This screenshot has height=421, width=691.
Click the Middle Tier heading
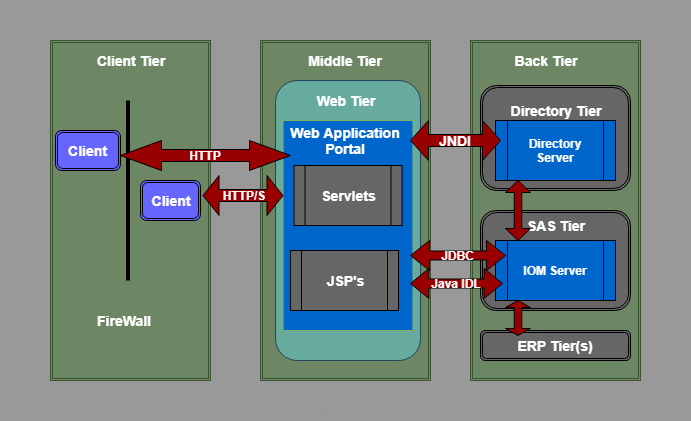pyautogui.click(x=345, y=61)
